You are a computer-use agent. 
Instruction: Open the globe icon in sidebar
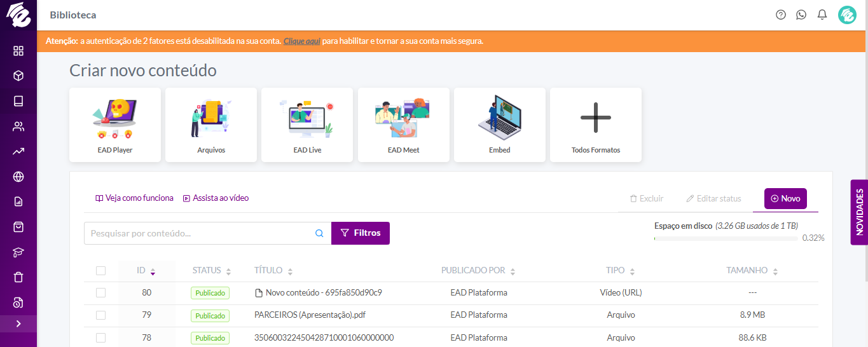click(x=18, y=177)
